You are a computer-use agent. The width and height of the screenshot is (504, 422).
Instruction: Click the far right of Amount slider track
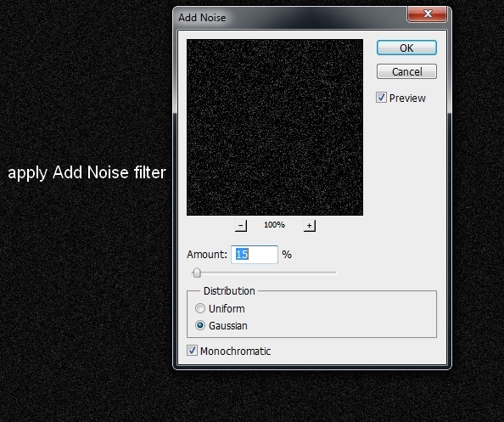click(334, 273)
